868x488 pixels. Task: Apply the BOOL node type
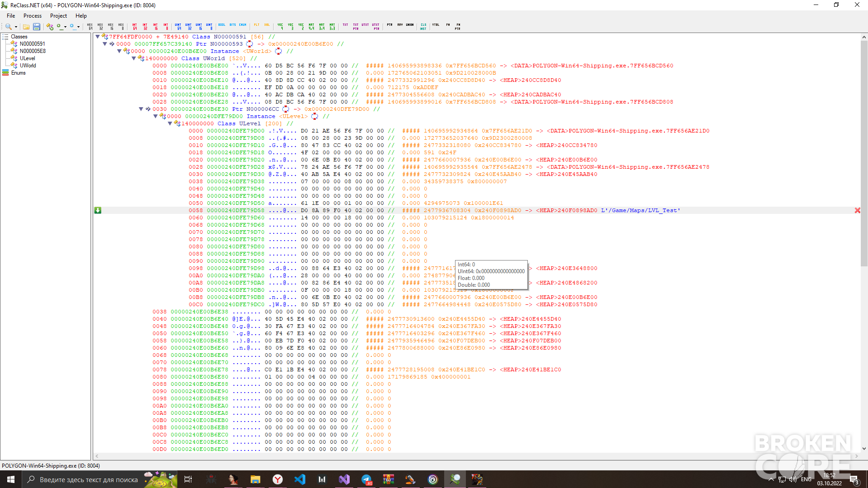[222, 25]
